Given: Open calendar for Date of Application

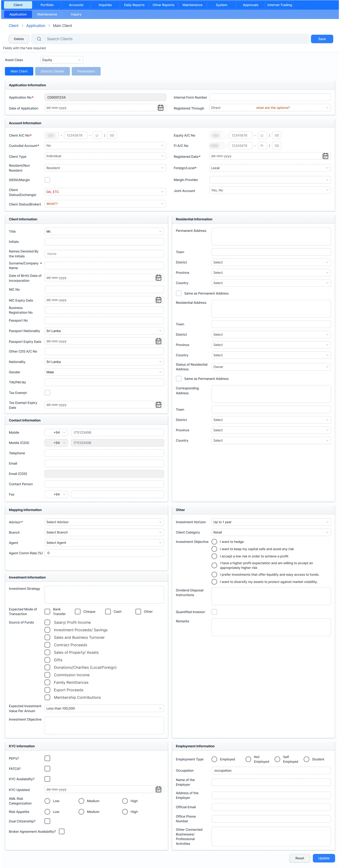Looking at the screenshot, I should pos(160,108).
